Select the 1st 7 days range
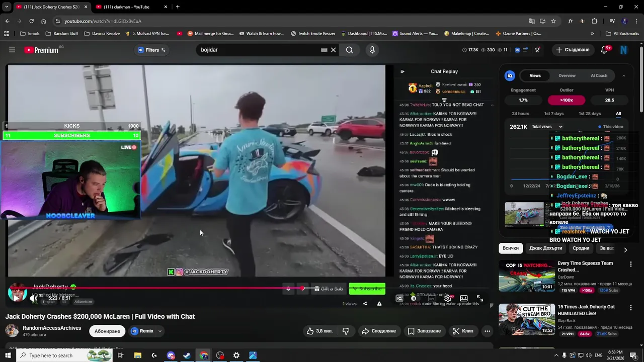 point(554,114)
